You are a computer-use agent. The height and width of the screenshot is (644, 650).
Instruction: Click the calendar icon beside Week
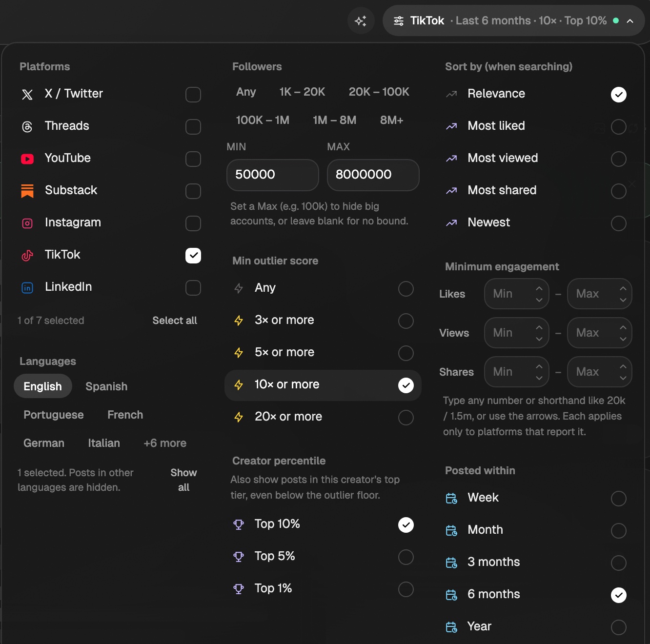point(451,498)
